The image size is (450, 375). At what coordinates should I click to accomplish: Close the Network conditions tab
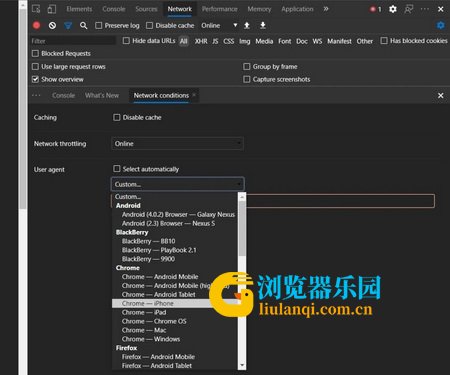coord(194,95)
